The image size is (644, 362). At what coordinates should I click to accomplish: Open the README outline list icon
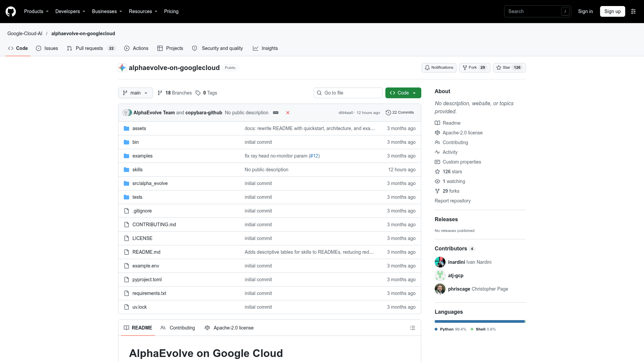coord(413,328)
